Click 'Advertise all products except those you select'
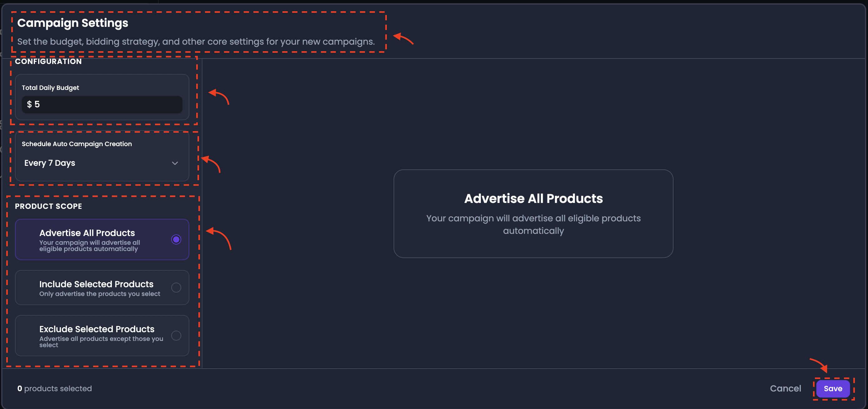Image resolution: width=868 pixels, height=409 pixels. [101, 342]
